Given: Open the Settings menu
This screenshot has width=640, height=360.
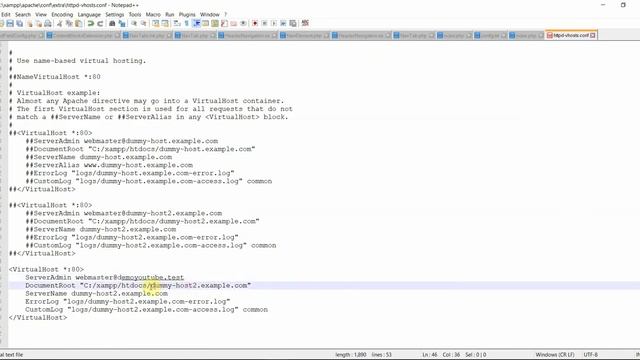Looking at the screenshot, I should pyautogui.click(x=115, y=14).
